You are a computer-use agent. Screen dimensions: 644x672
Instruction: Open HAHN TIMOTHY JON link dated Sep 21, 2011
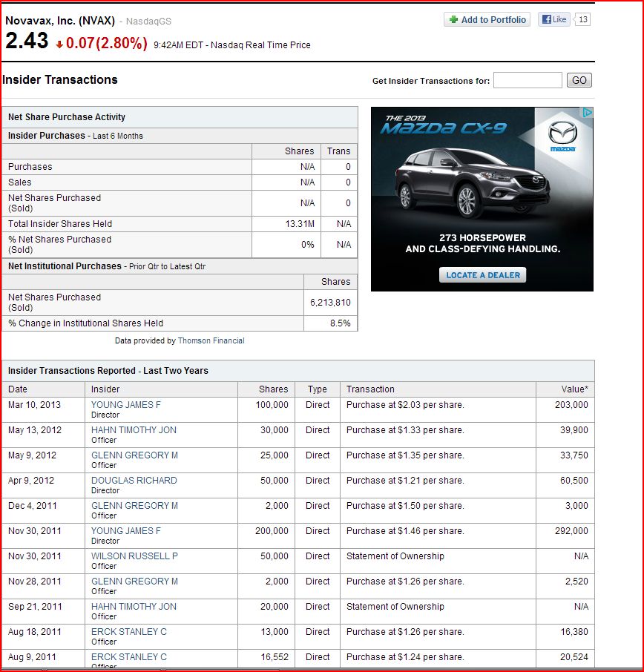134,607
